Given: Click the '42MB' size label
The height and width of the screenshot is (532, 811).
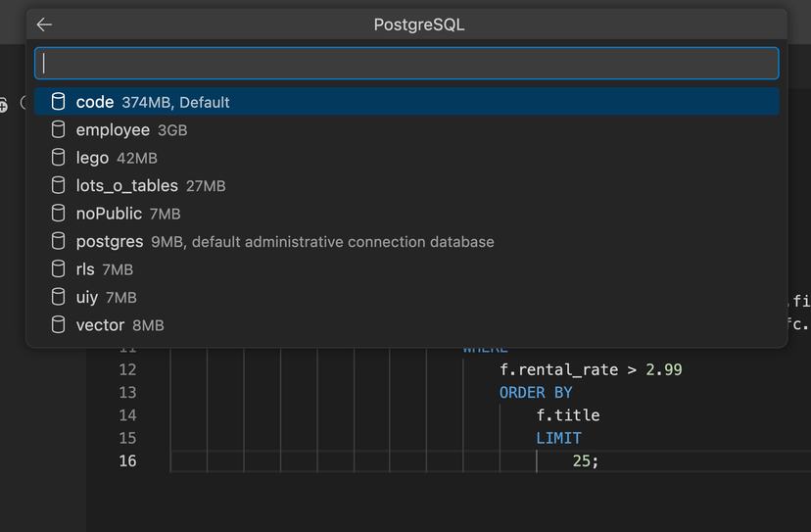Looking at the screenshot, I should [x=136, y=159].
